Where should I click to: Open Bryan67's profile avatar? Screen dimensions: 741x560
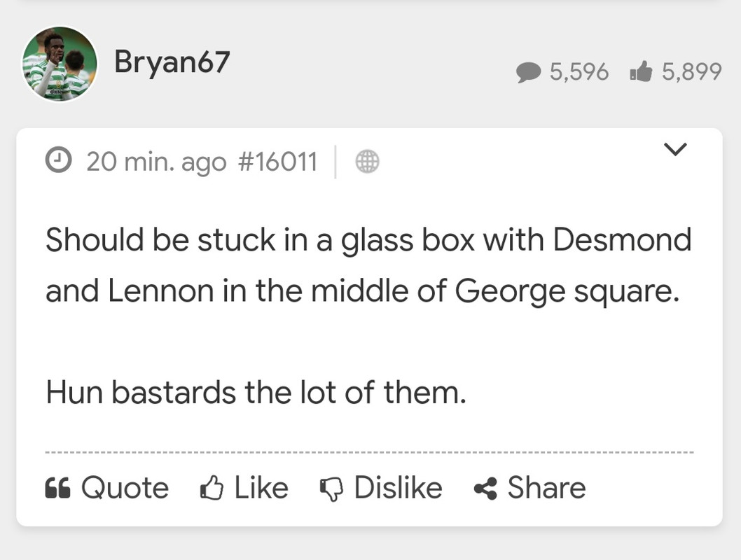coord(60,64)
